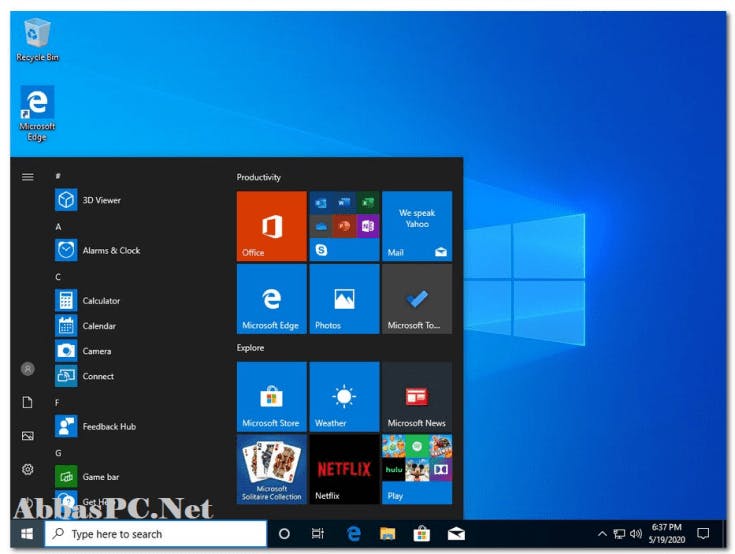The width and height of the screenshot is (735, 554).
Task: Open the Office apps folder tile
Action: [344, 226]
